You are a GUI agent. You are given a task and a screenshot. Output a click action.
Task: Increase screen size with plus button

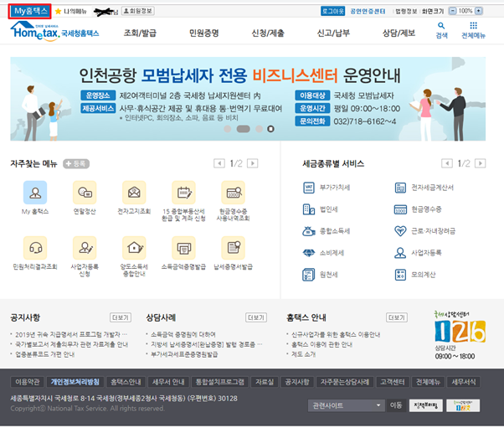(479, 11)
